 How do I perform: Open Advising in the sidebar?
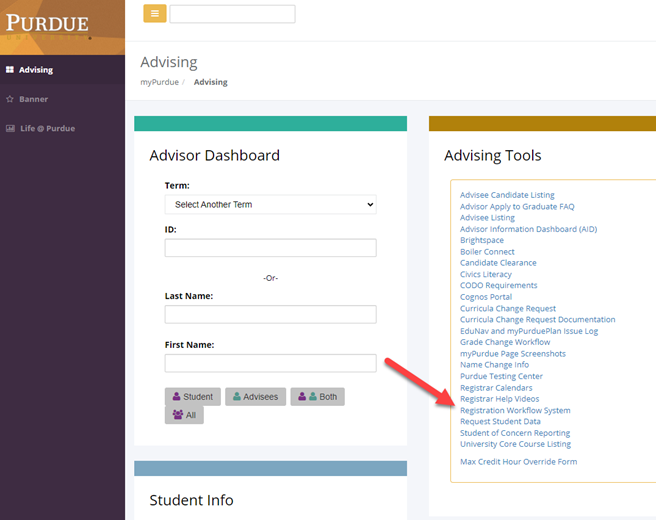[x=62, y=70]
